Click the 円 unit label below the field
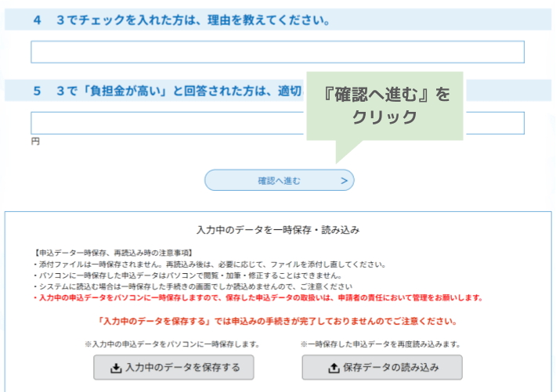Image resolution: width=556 pixels, height=392 pixels. [35, 142]
